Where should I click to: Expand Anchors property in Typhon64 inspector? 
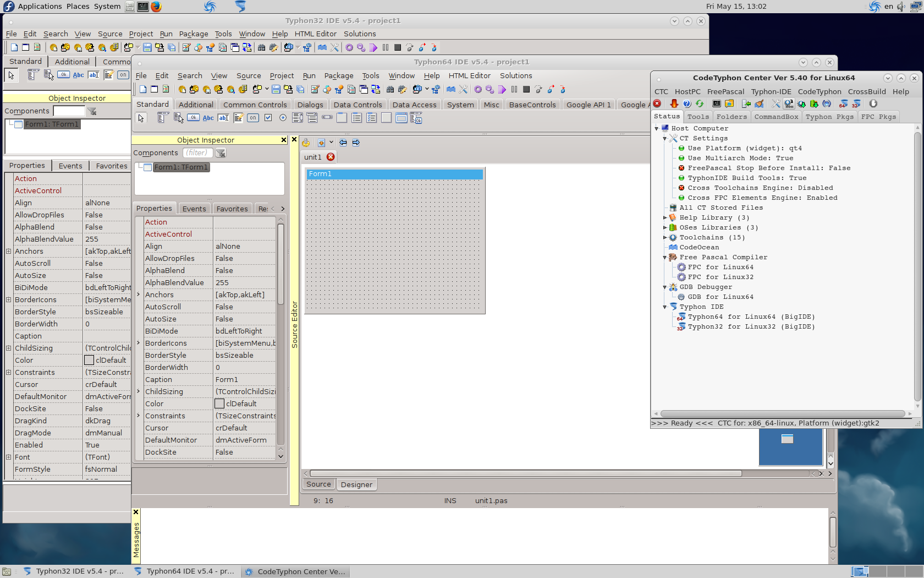tap(139, 295)
